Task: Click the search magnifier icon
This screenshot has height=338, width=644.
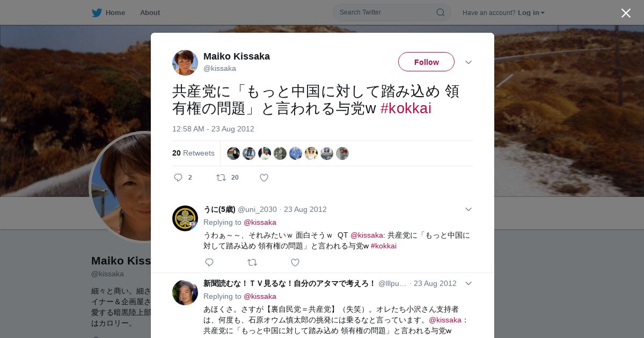Action: tap(440, 12)
